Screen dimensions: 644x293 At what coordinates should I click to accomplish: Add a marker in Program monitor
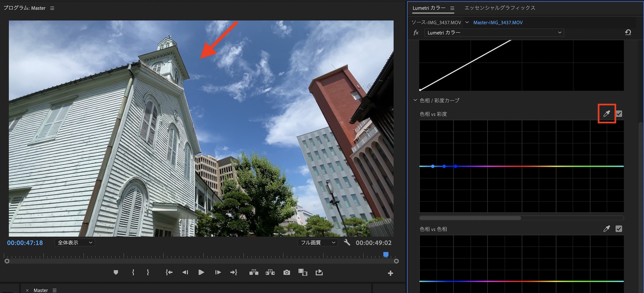click(x=116, y=272)
